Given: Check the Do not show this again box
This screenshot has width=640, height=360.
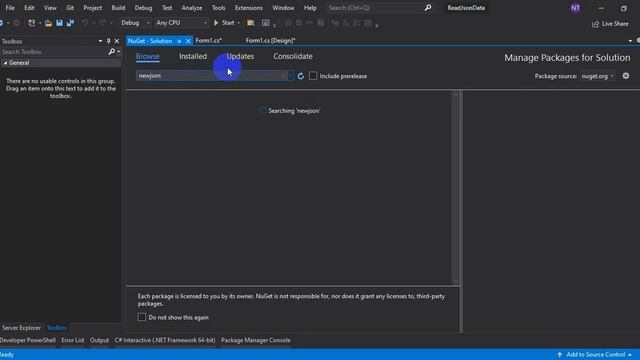Looking at the screenshot, I should click(x=142, y=317).
